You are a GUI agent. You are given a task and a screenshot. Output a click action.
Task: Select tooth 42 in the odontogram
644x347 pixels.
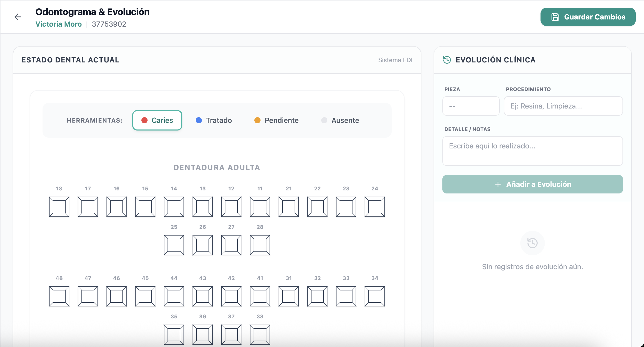231,296
